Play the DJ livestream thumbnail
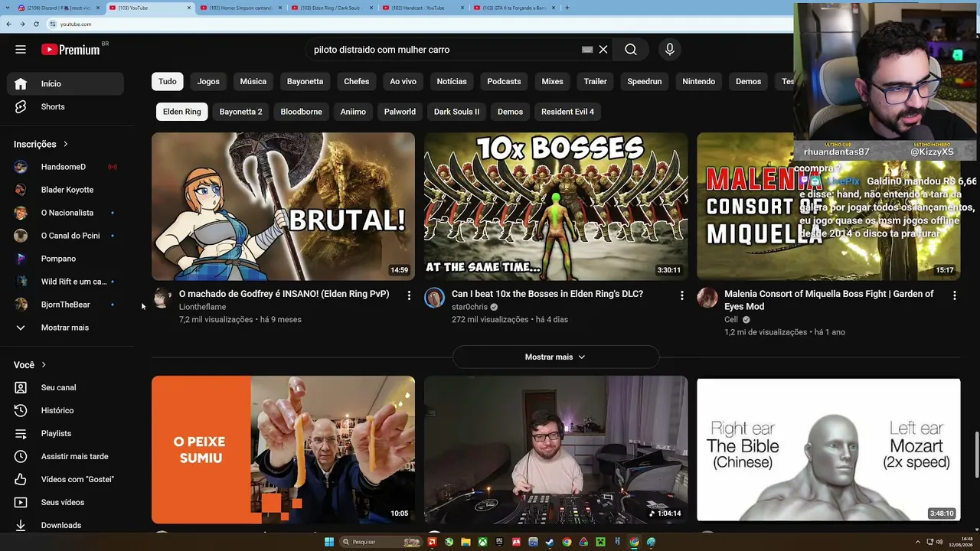The image size is (980, 551). (556, 449)
